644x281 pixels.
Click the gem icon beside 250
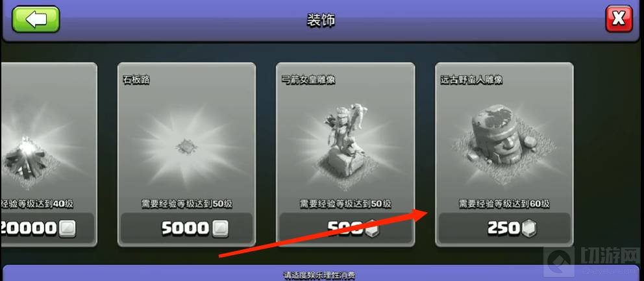coord(530,228)
